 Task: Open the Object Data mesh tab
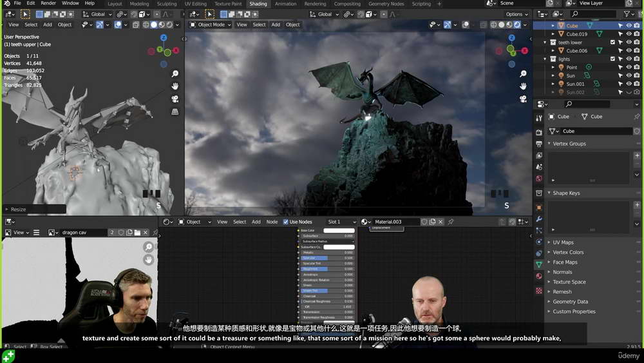pyautogui.click(x=539, y=264)
